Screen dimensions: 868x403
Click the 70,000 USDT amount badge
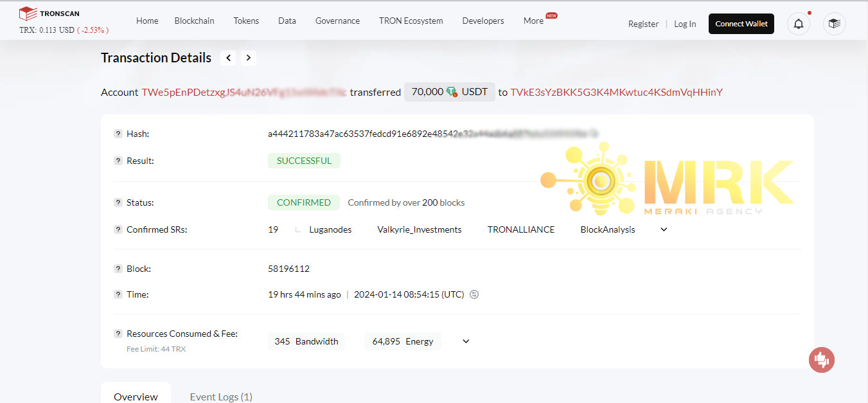(450, 92)
